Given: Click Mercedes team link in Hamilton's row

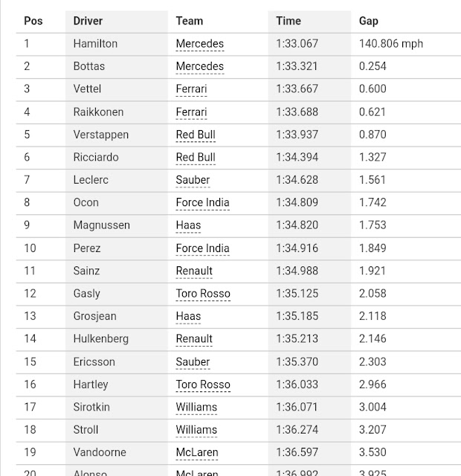Looking at the screenshot, I should pos(199,44).
